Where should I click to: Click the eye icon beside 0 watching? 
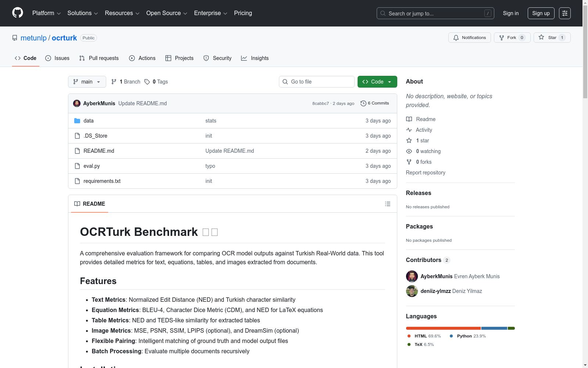(x=409, y=151)
